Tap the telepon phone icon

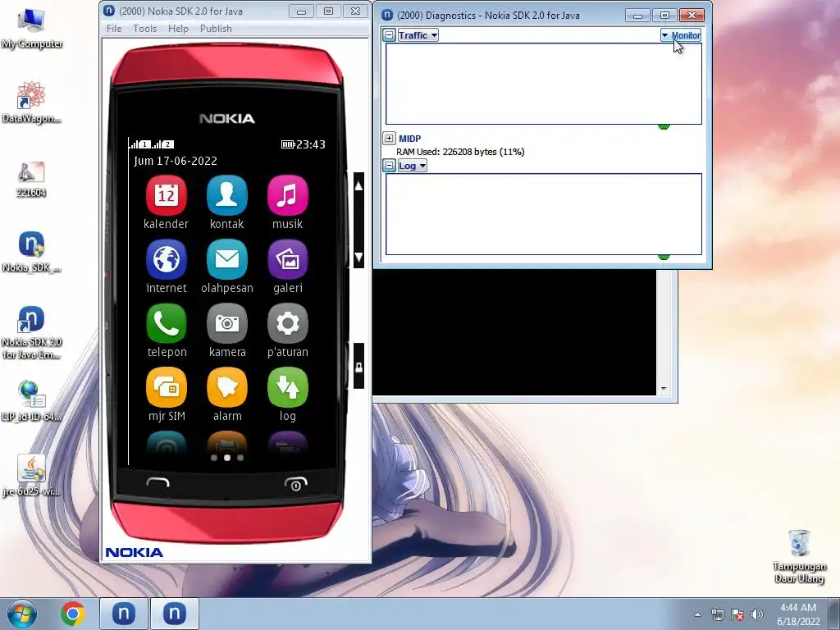pos(166,323)
